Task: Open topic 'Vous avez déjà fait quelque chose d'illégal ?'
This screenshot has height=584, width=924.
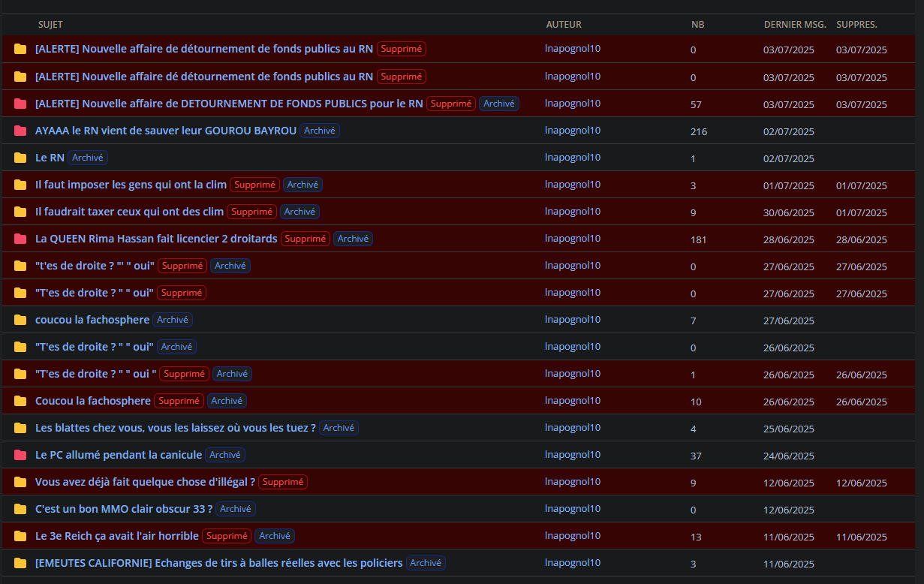Action: click(x=145, y=482)
